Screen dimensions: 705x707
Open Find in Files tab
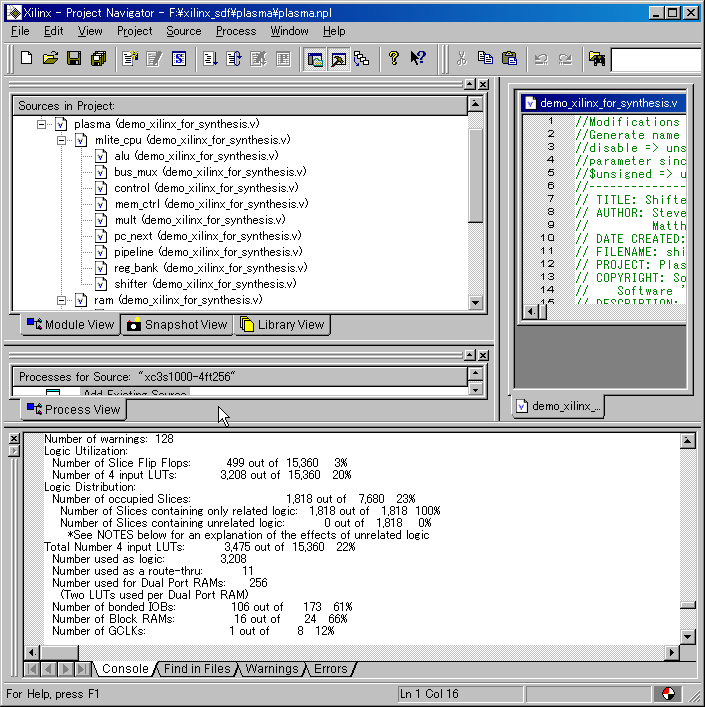tap(197, 669)
